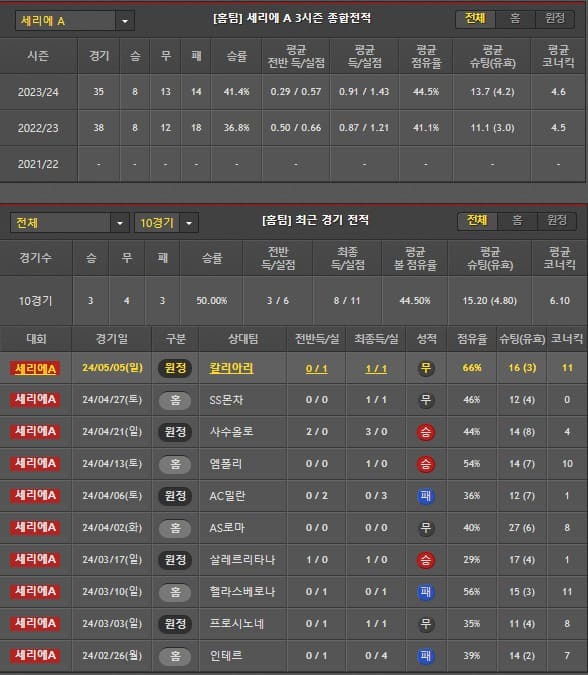Open the 10경기 match count dropdown

coord(166,223)
